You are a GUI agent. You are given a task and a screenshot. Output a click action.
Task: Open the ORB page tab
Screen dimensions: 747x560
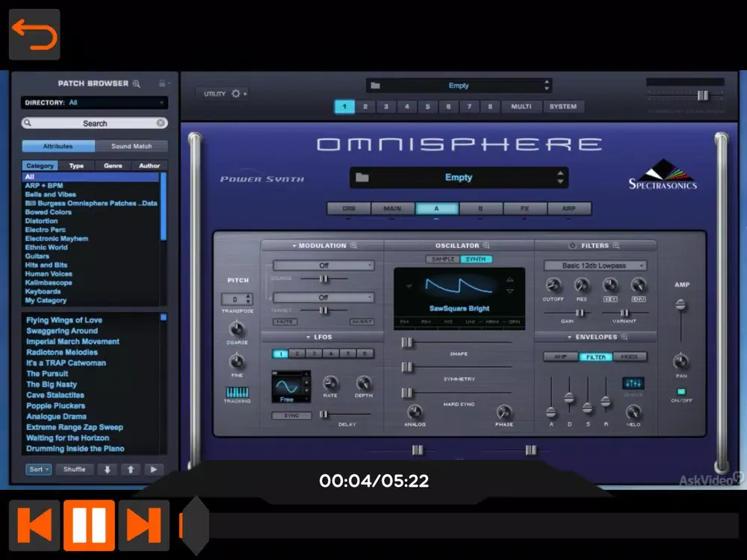coord(349,208)
